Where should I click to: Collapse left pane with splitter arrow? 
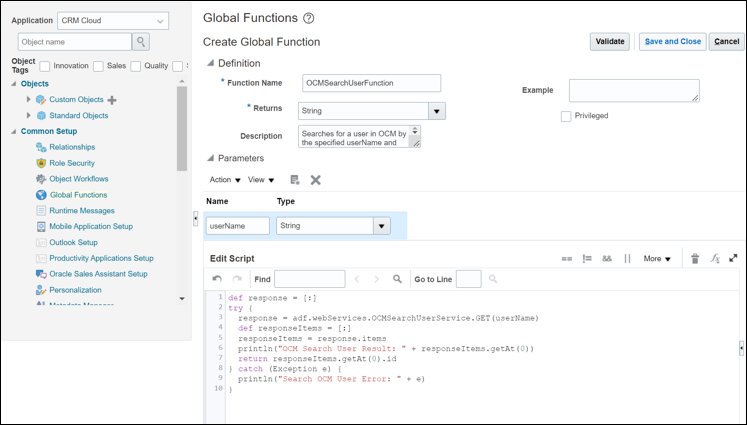(x=195, y=219)
